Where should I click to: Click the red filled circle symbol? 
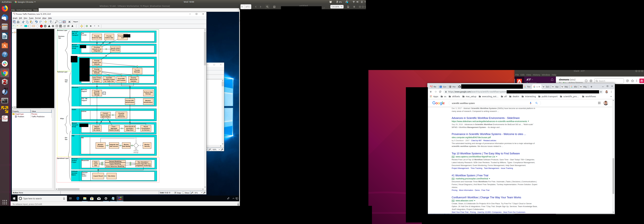click(x=41, y=26)
